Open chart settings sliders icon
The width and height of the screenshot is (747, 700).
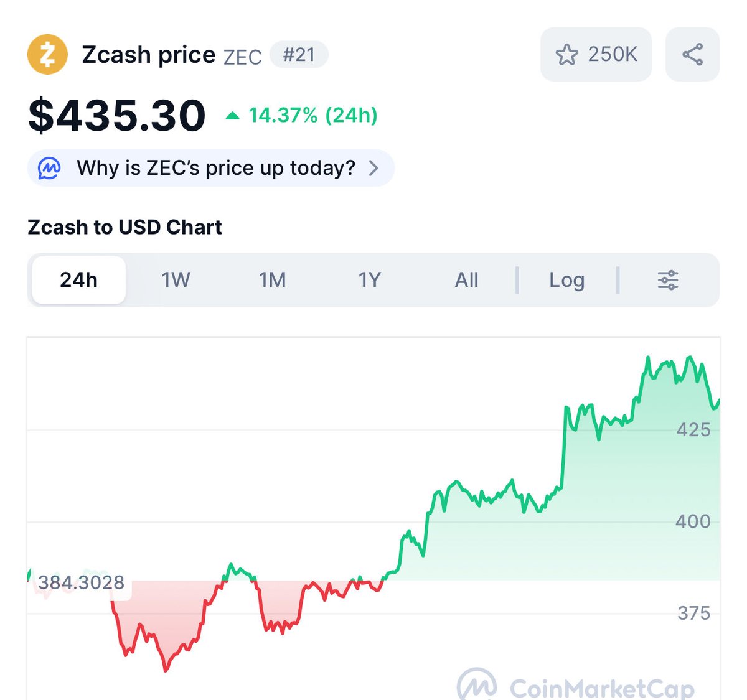(668, 280)
